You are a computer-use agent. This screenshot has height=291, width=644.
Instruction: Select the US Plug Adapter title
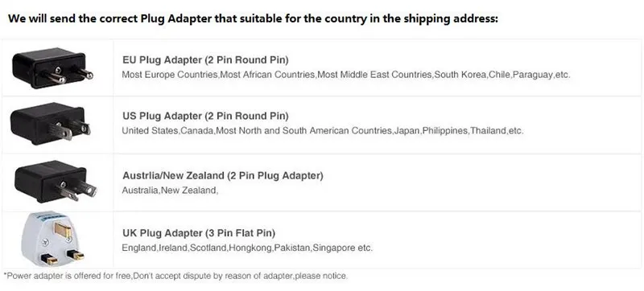click(205, 116)
